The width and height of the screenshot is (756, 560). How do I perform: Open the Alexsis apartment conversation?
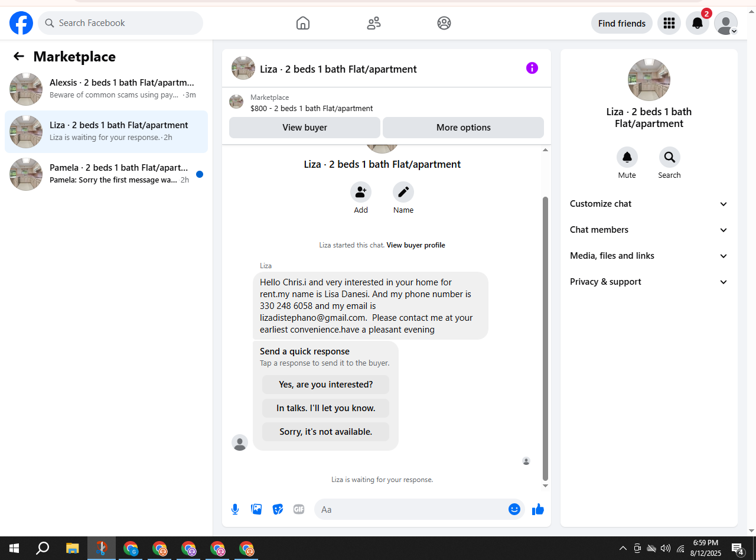click(106, 89)
